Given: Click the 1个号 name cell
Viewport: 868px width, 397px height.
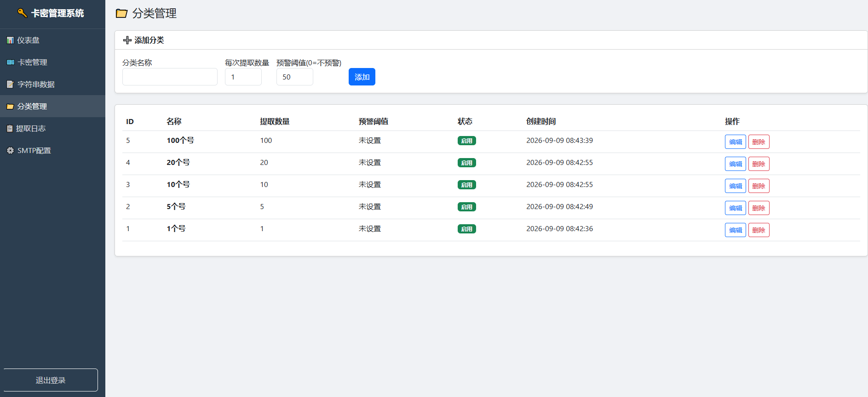Looking at the screenshot, I should [x=176, y=229].
